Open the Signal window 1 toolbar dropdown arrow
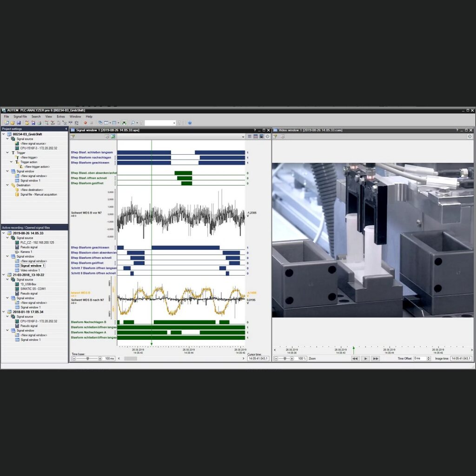 pos(243,137)
